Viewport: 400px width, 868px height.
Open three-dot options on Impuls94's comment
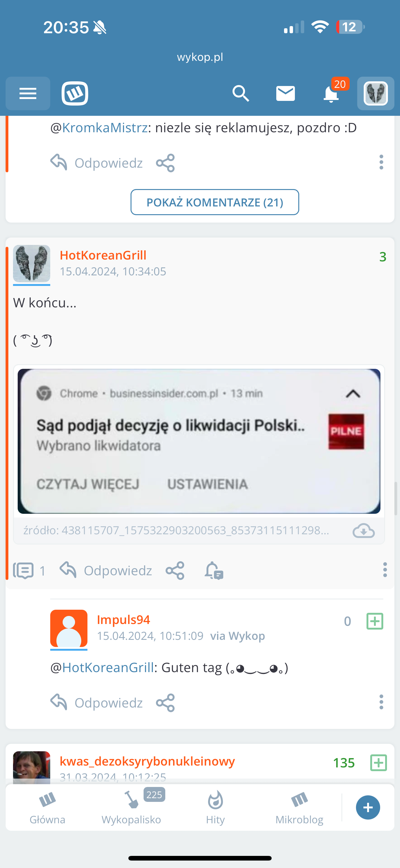[381, 702]
